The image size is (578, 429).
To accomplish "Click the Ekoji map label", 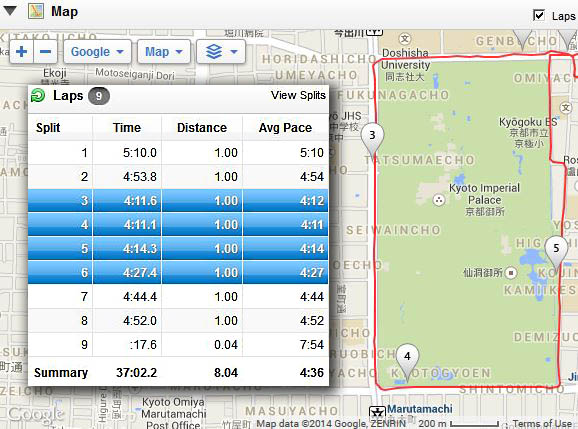I will point(55,73).
